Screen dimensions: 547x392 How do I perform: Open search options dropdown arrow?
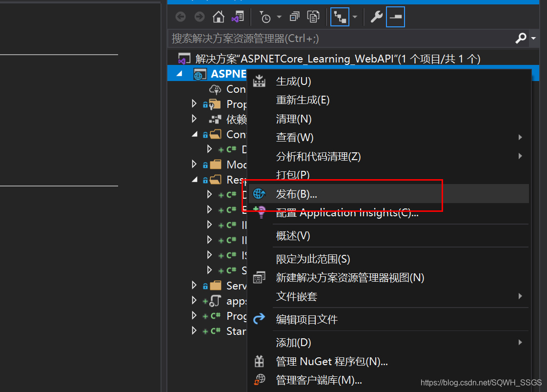coord(533,38)
